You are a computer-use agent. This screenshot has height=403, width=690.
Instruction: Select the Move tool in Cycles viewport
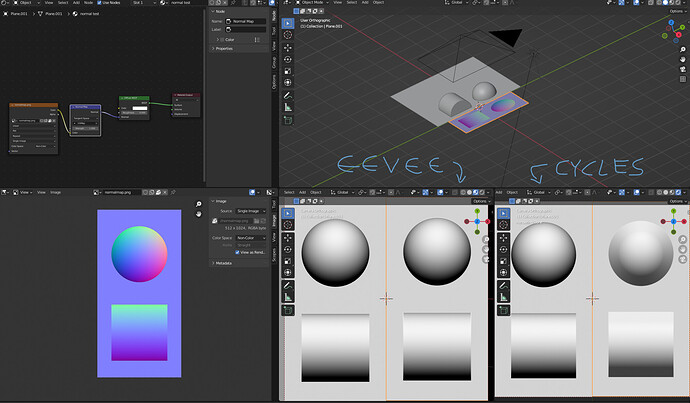(503, 238)
